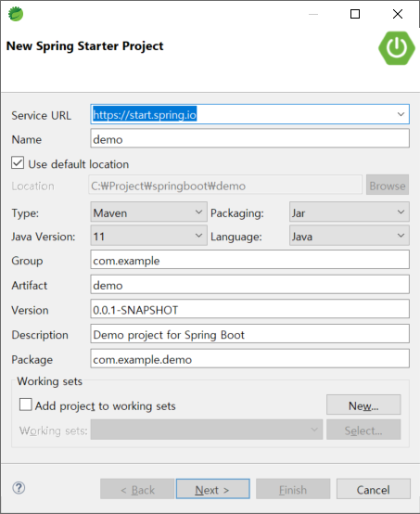Click the Back button
Viewport: 420px width, 514px height.
click(137, 489)
